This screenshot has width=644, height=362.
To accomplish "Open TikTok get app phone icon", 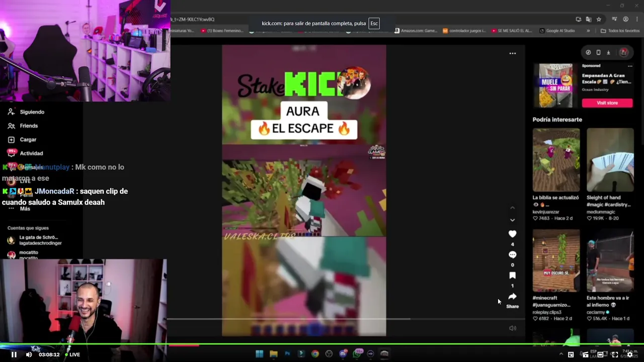I will point(598,52).
